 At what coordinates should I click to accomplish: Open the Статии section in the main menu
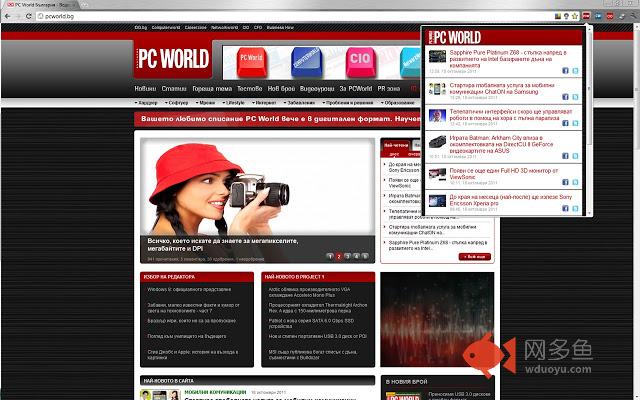(x=174, y=89)
